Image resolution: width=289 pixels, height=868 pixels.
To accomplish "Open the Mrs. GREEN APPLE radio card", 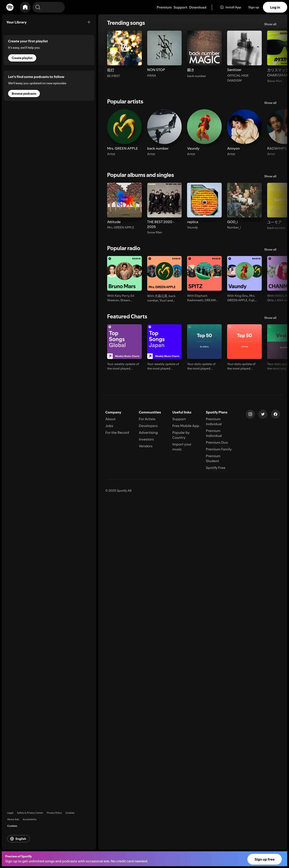I will 165,273.
